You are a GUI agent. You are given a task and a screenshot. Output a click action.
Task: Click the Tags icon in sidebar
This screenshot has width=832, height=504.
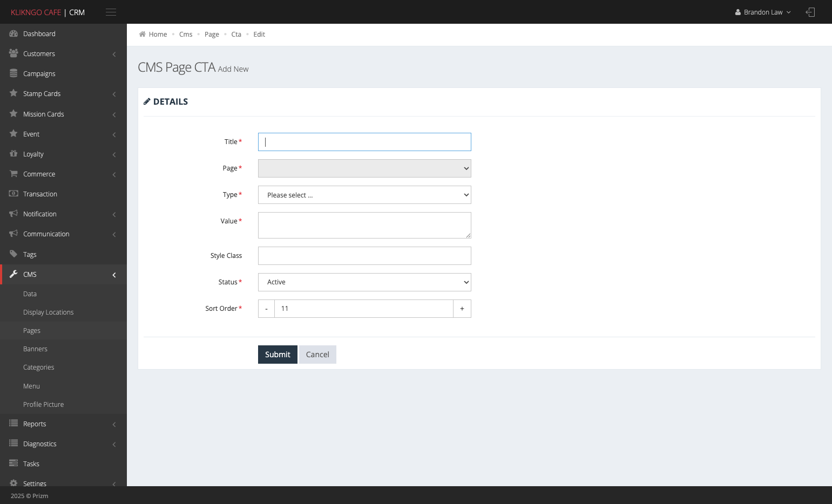[13, 254]
